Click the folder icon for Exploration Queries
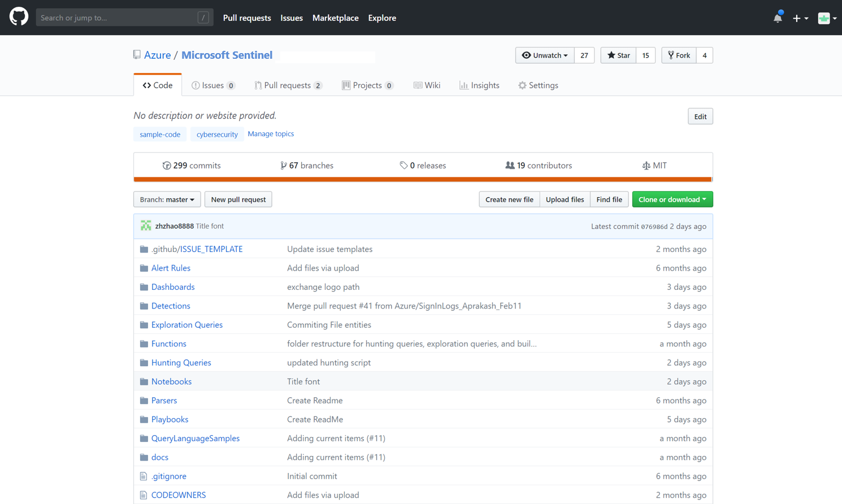This screenshot has width=842, height=504. pyautogui.click(x=144, y=325)
